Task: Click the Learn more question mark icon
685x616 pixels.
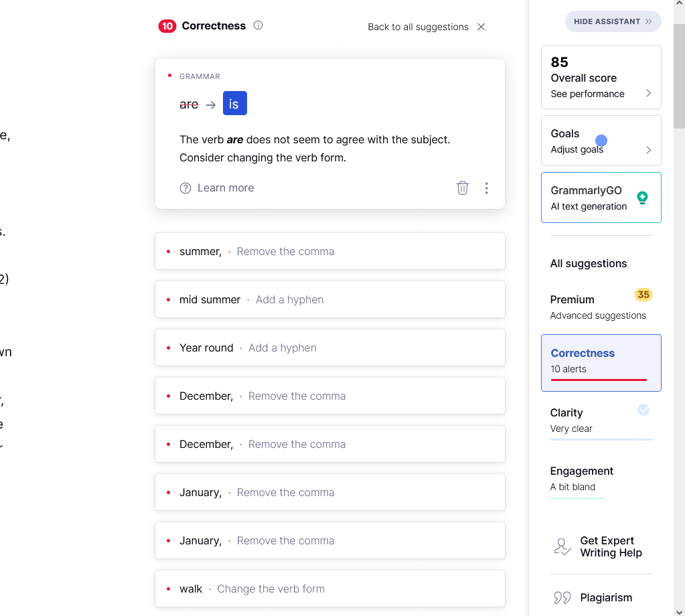Action: click(x=185, y=188)
